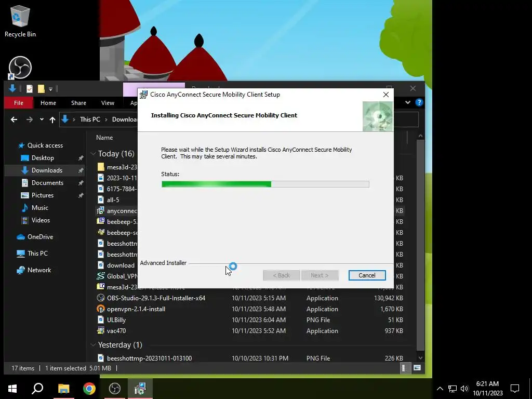
Task: Go up one folder level
Action: click(52, 119)
